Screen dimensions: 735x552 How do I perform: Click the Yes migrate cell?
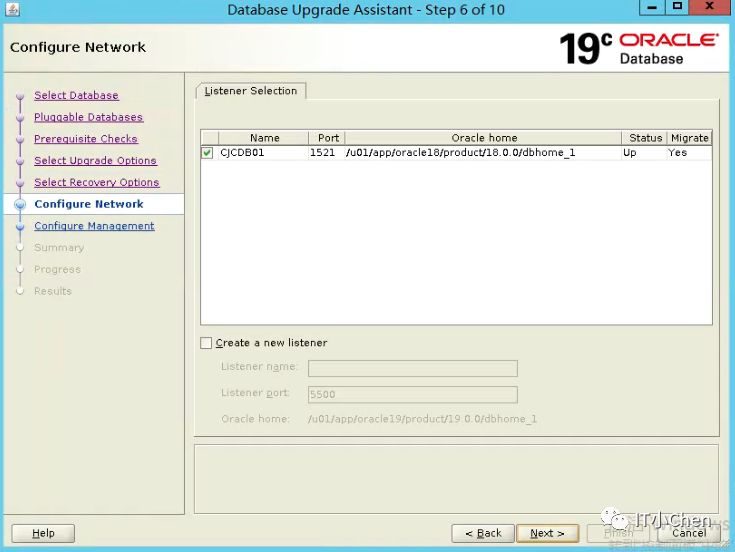click(689, 153)
